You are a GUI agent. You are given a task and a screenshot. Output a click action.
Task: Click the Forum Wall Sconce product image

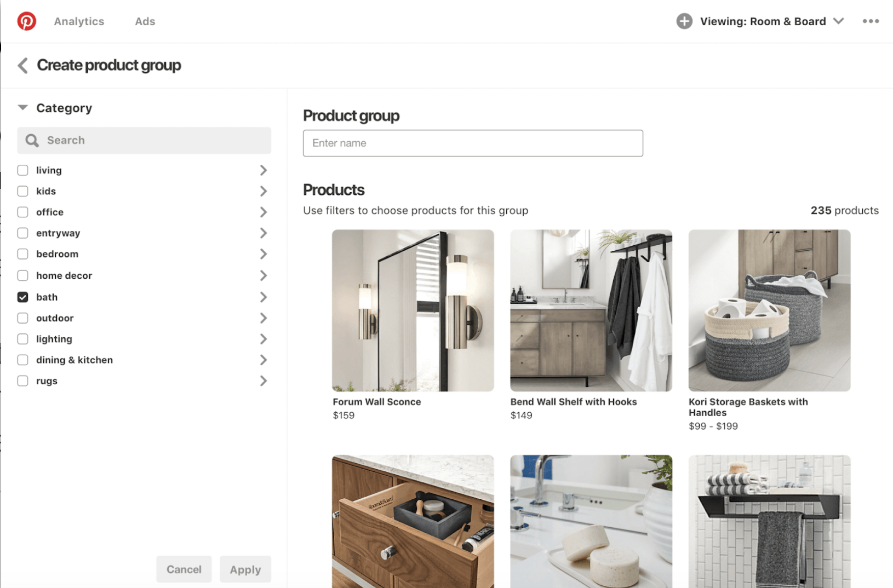[x=413, y=310]
